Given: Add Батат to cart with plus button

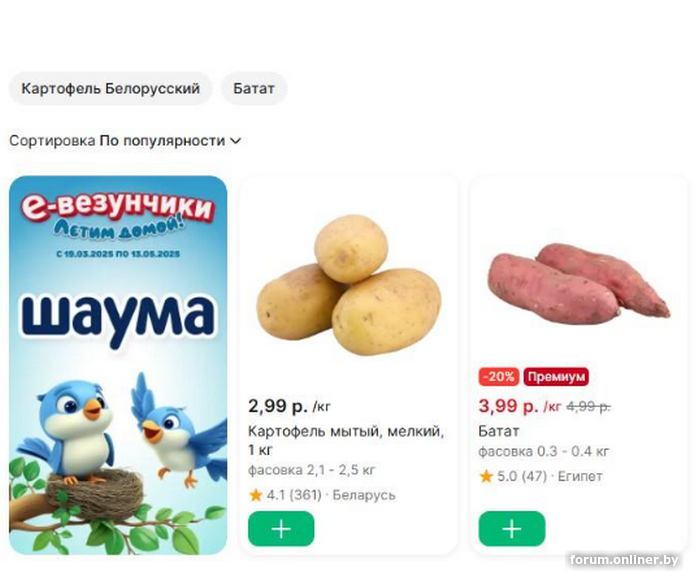Looking at the screenshot, I should 512,529.
